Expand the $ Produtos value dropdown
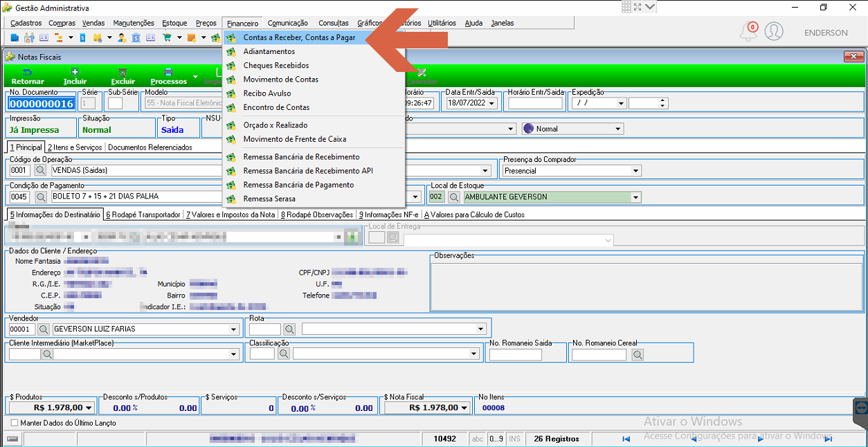Image resolution: width=868 pixels, height=447 pixels. pyautogui.click(x=89, y=408)
